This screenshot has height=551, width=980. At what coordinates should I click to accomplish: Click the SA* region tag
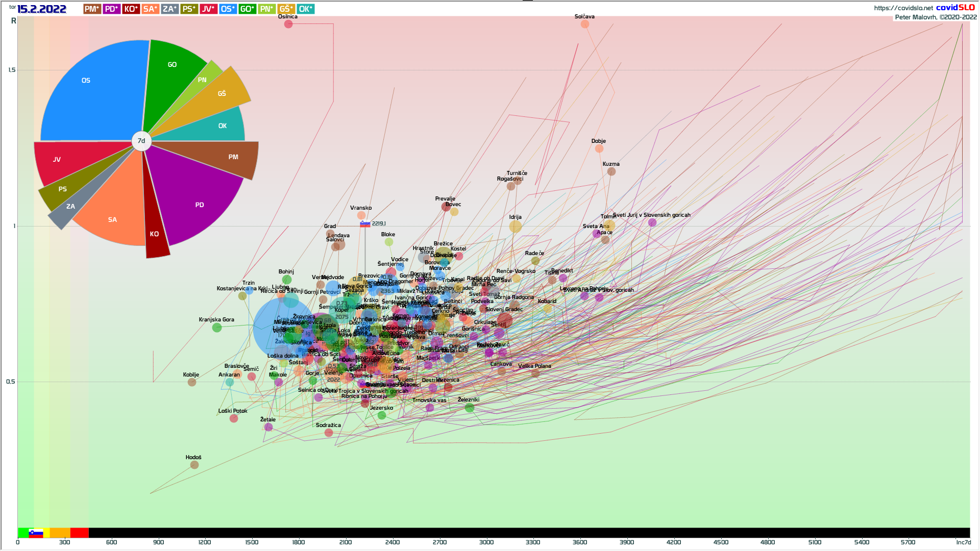click(150, 9)
